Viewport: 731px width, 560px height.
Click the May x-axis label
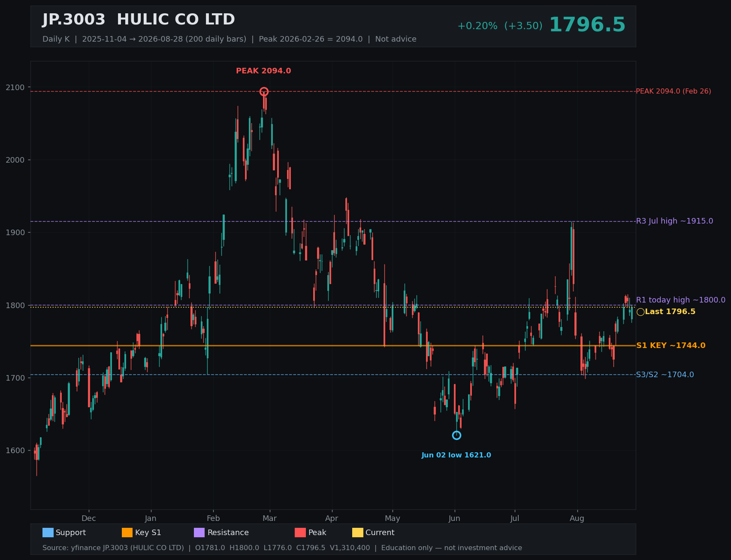tap(393, 518)
